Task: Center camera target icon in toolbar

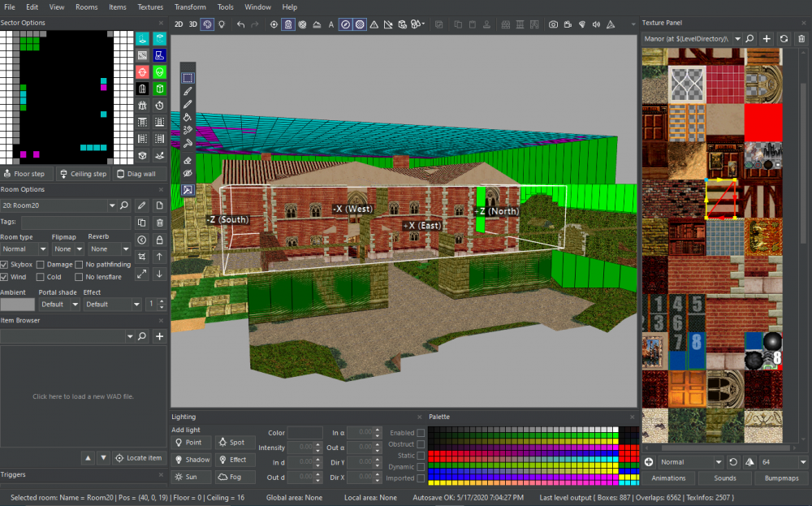Action: point(274,24)
